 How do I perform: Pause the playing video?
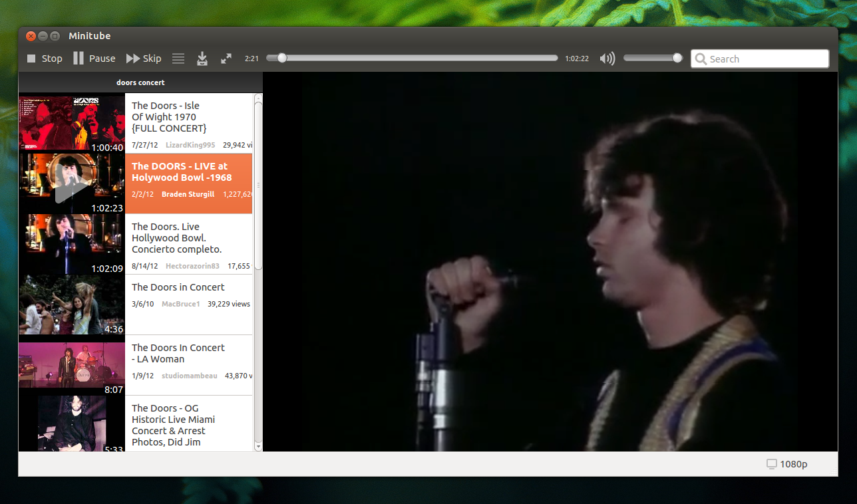pyautogui.click(x=94, y=59)
